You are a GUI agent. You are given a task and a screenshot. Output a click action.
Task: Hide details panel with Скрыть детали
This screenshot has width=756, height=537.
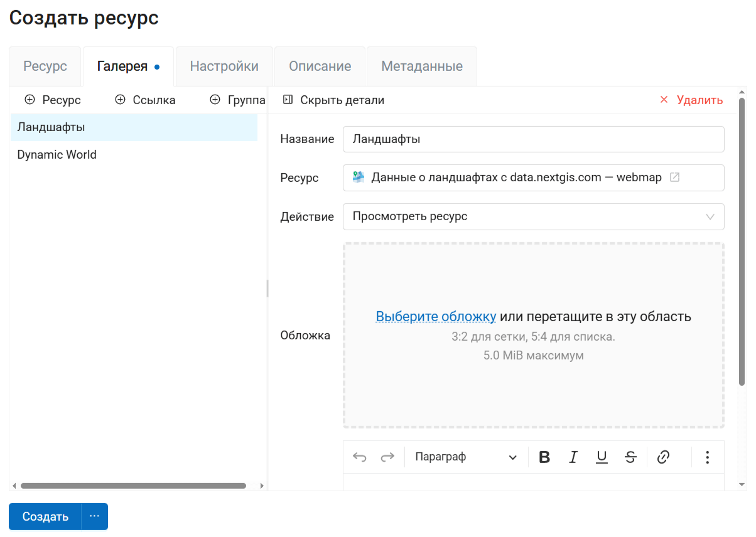(x=334, y=100)
